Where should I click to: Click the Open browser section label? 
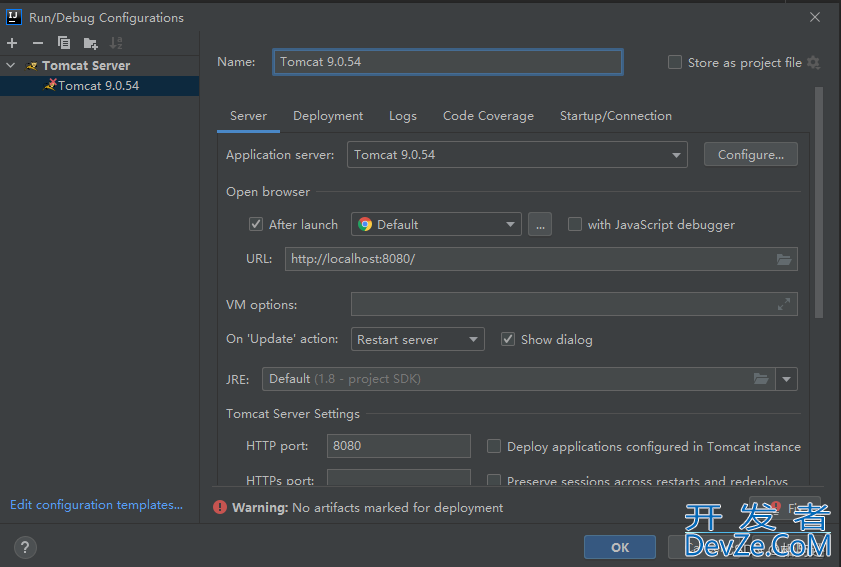pyautogui.click(x=268, y=192)
